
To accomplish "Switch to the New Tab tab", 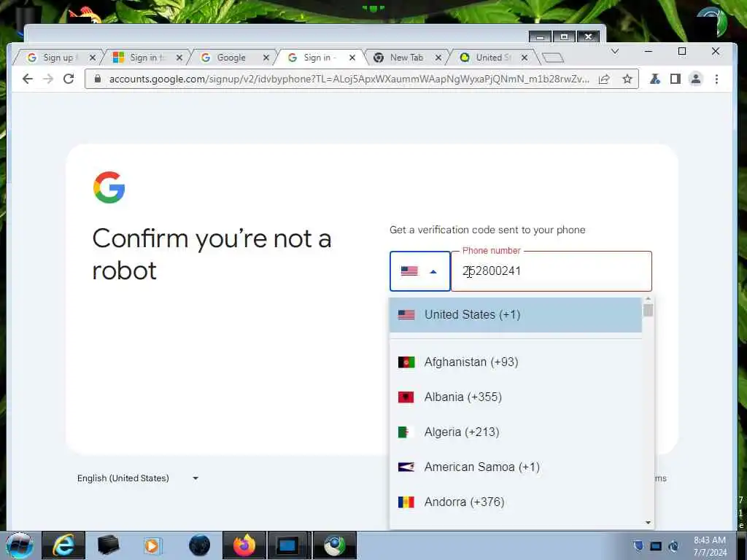I will click(405, 58).
